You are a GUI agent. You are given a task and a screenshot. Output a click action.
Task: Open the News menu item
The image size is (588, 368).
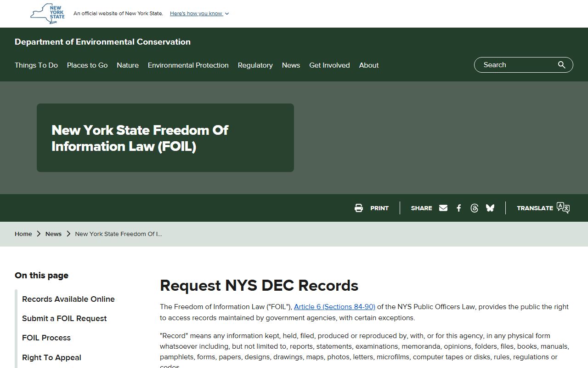click(291, 65)
